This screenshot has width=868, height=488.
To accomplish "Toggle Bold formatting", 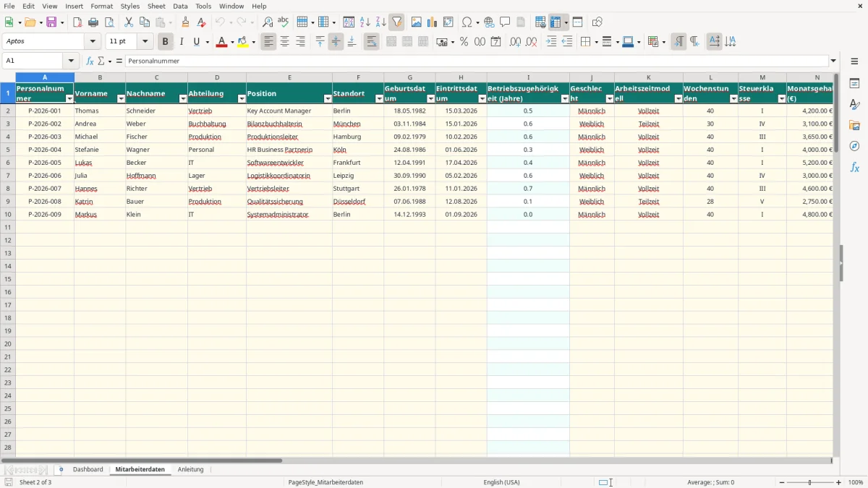I will [x=165, y=42].
